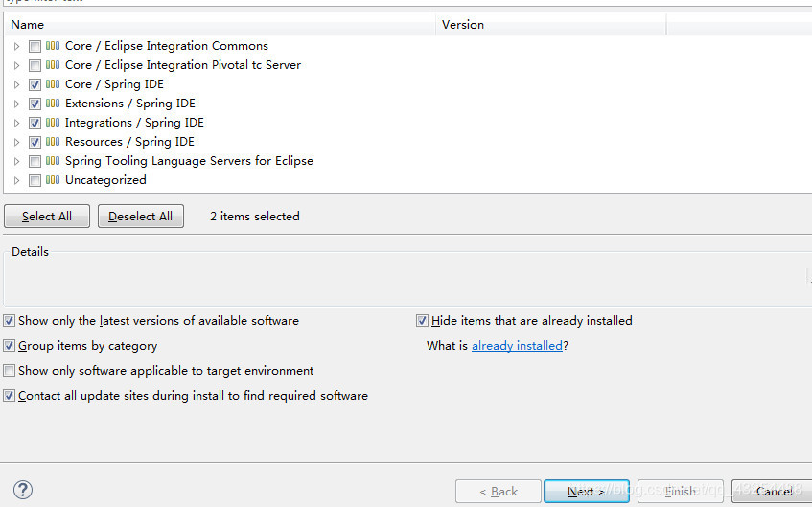
Task: Uncheck the Resources / Spring IDE checkbox
Action: [x=35, y=143]
